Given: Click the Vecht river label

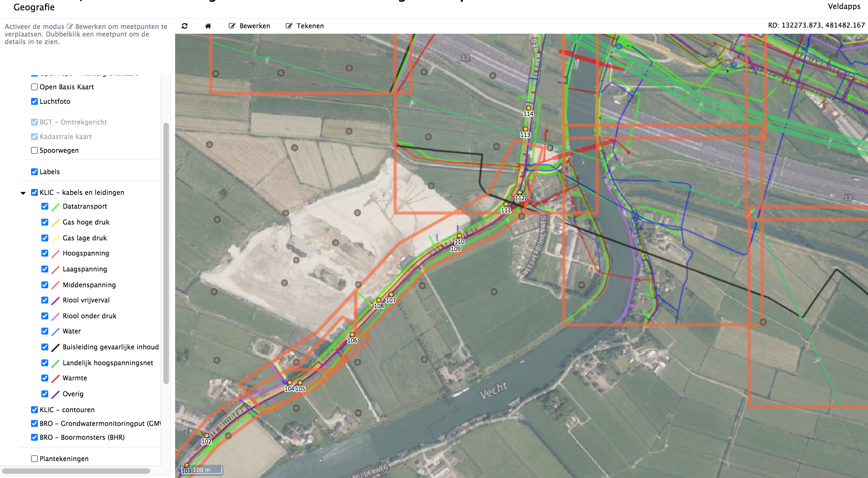Looking at the screenshot, I should 494,390.
